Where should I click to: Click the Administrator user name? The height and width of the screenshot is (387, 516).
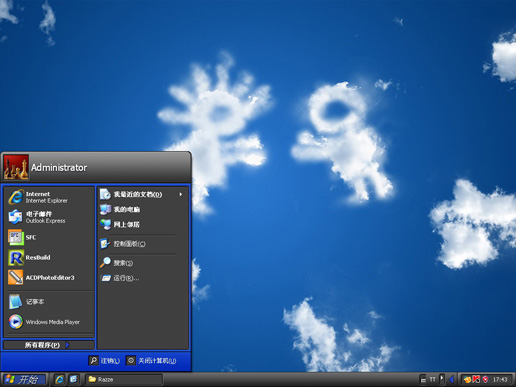pos(59,167)
